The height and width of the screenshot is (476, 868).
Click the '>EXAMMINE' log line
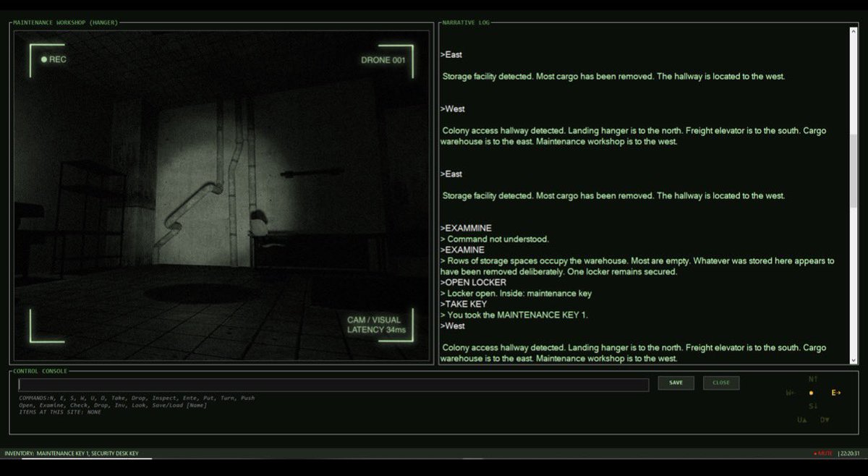click(466, 228)
